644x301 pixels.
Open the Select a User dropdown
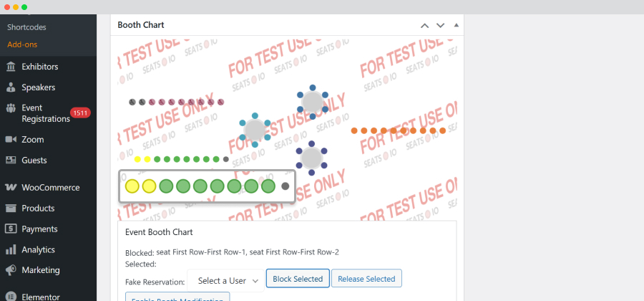(x=225, y=281)
